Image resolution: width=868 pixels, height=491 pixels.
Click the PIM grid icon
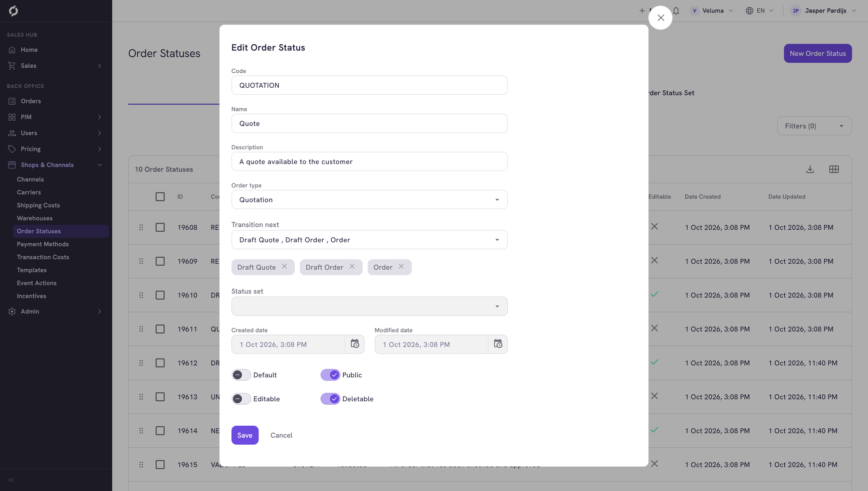12,117
